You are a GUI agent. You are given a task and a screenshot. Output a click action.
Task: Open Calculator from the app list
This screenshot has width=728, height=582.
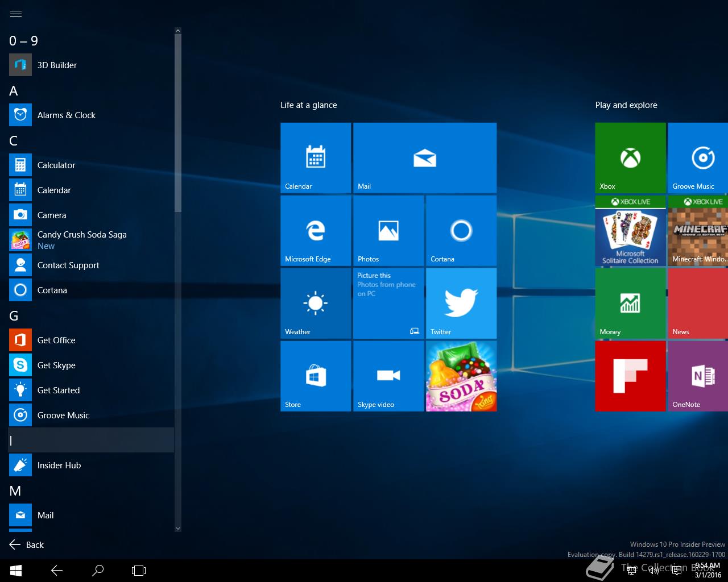click(x=91, y=165)
